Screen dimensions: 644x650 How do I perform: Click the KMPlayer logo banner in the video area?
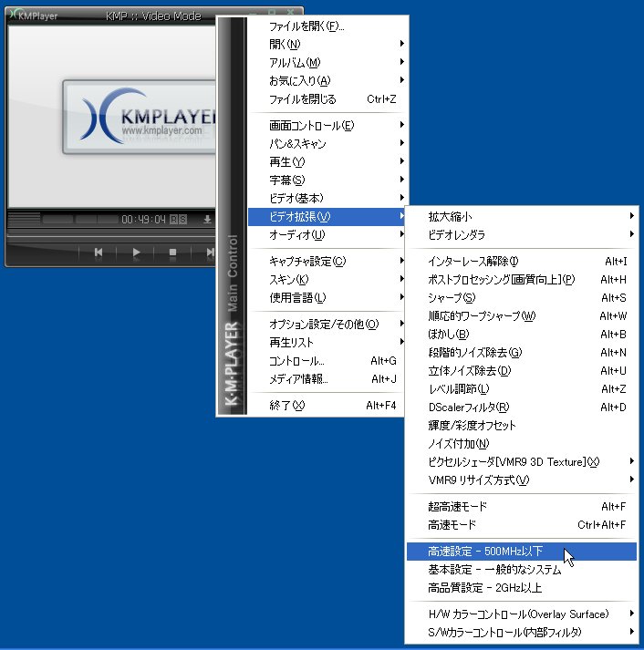click(x=140, y=117)
